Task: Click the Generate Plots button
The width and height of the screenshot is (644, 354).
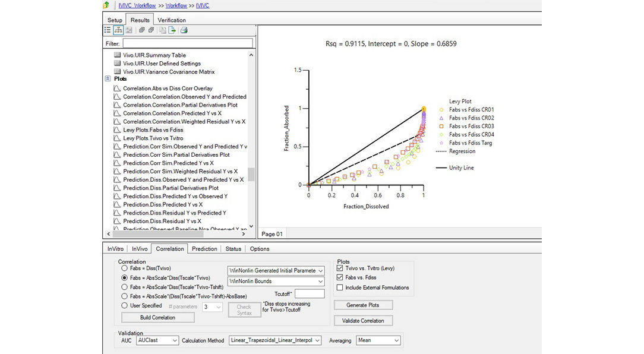Action: tap(363, 305)
